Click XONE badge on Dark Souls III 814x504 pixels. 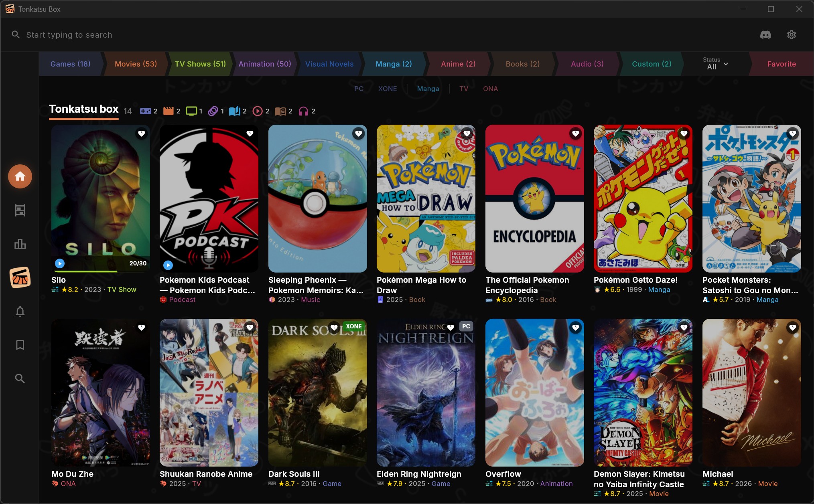353,326
